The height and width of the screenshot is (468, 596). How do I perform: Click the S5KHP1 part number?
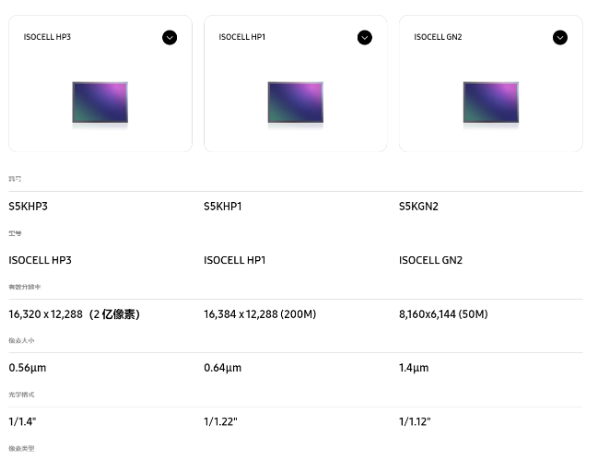[223, 206]
